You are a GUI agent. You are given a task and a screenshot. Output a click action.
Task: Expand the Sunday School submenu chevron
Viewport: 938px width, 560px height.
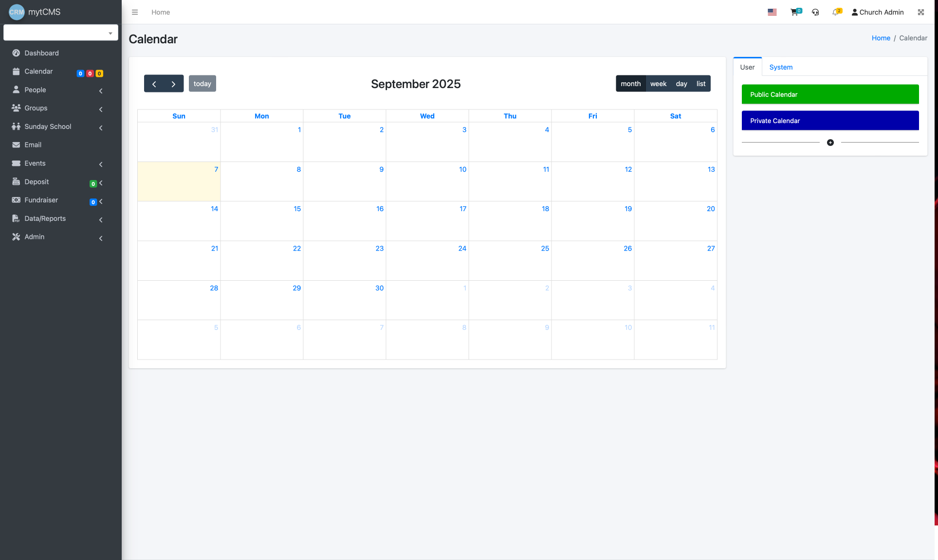point(101,128)
